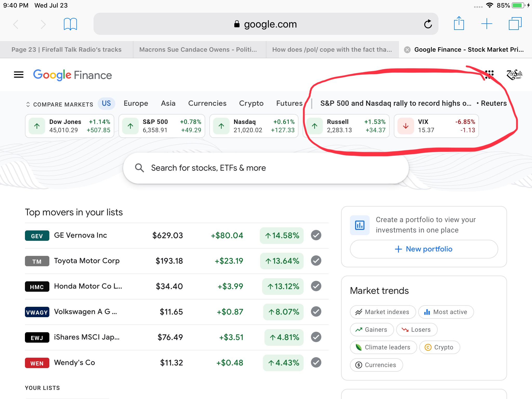
Task: Open the Toyota Motor Corp row
Action: pyautogui.click(x=177, y=261)
